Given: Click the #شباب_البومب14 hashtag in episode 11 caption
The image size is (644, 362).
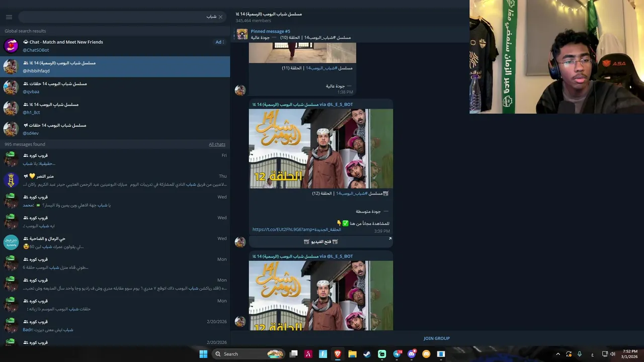Looking at the screenshot, I should 321,68.
